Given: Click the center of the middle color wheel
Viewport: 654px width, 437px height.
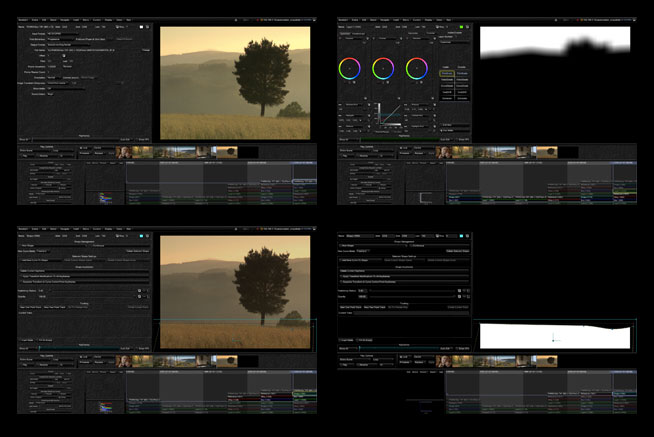Looking at the screenshot, I should pos(383,68).
